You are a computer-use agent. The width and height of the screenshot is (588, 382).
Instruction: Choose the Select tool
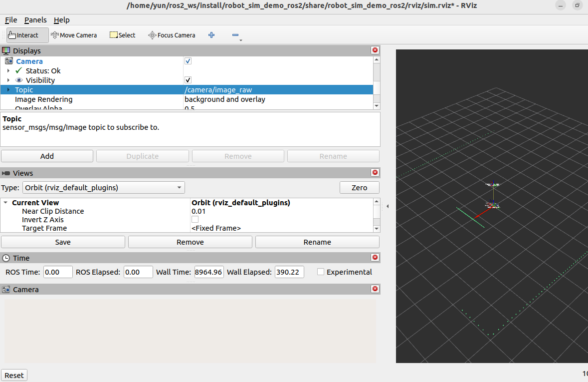click(122, 35)
